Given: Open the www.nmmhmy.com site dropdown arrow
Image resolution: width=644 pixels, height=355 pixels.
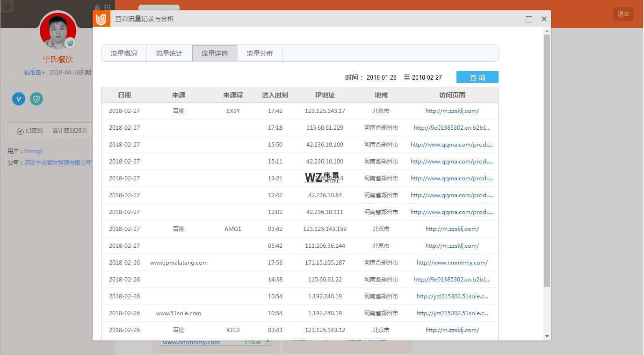Looking at the screenshot, I should [268, 342].
